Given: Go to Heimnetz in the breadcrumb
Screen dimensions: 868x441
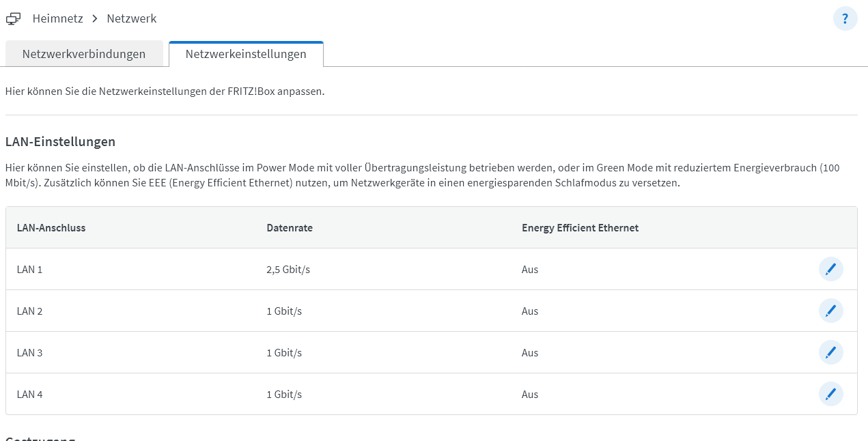Looking at the screenshot, I should (x=58, y=19).
